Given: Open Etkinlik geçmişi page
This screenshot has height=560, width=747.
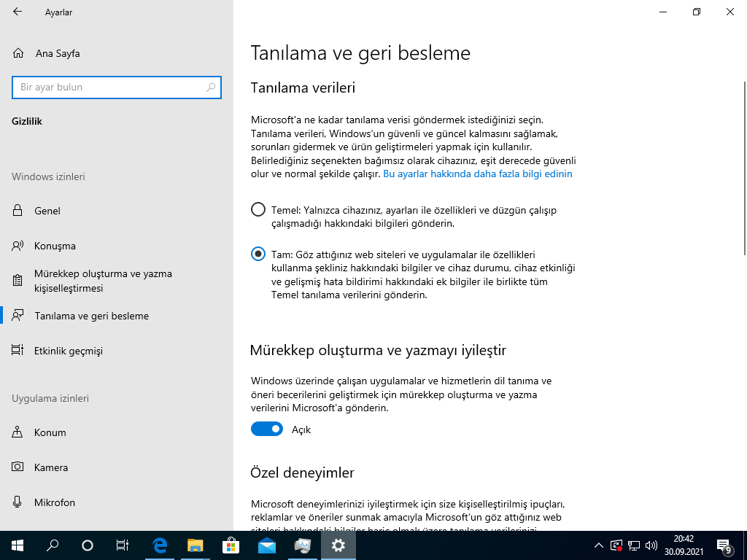Looking at the screenshot, I should coord(117,351).
